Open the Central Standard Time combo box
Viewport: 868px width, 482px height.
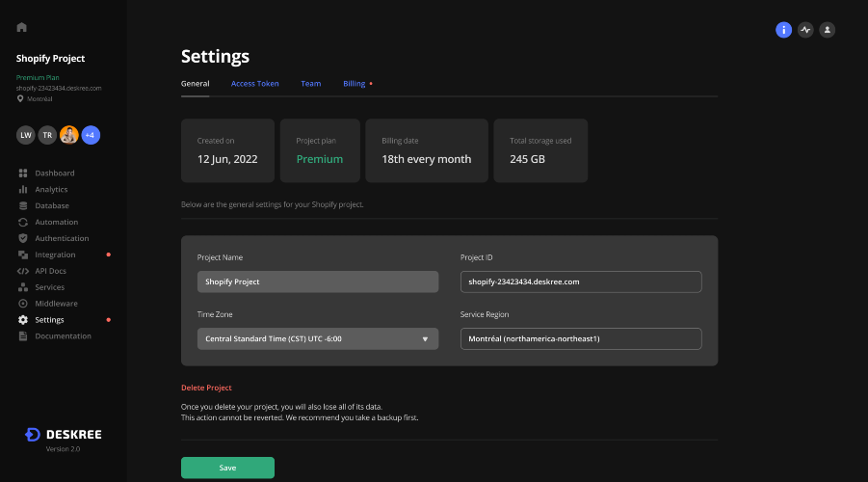318,339
